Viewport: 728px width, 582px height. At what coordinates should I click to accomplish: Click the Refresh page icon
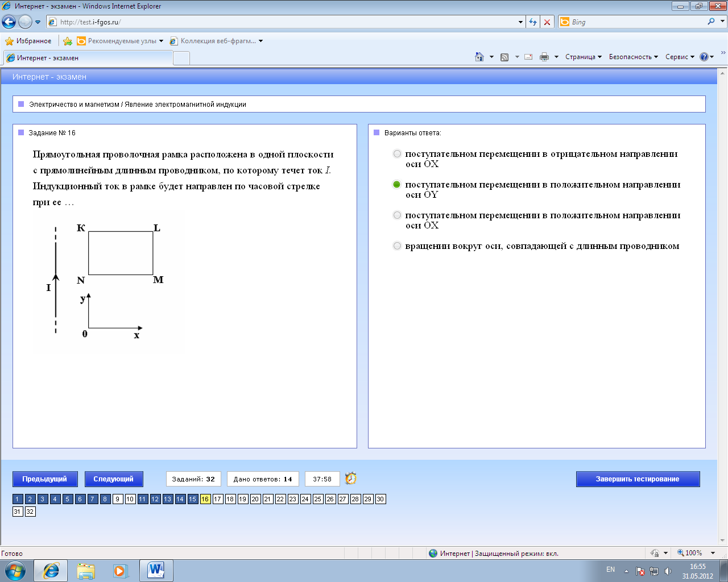tap(533, 22)
